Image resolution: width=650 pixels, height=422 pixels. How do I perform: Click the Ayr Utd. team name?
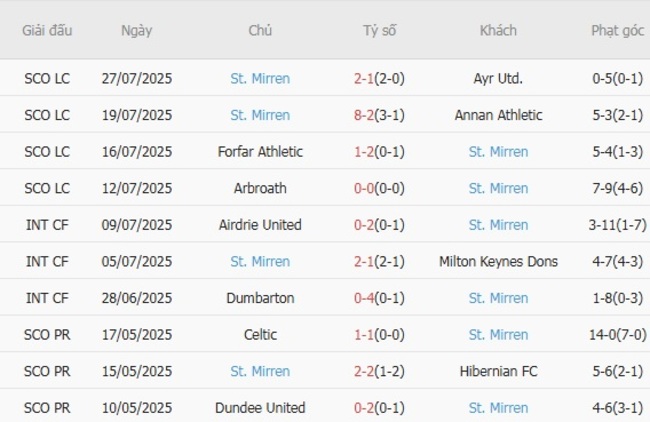(498, 78)
